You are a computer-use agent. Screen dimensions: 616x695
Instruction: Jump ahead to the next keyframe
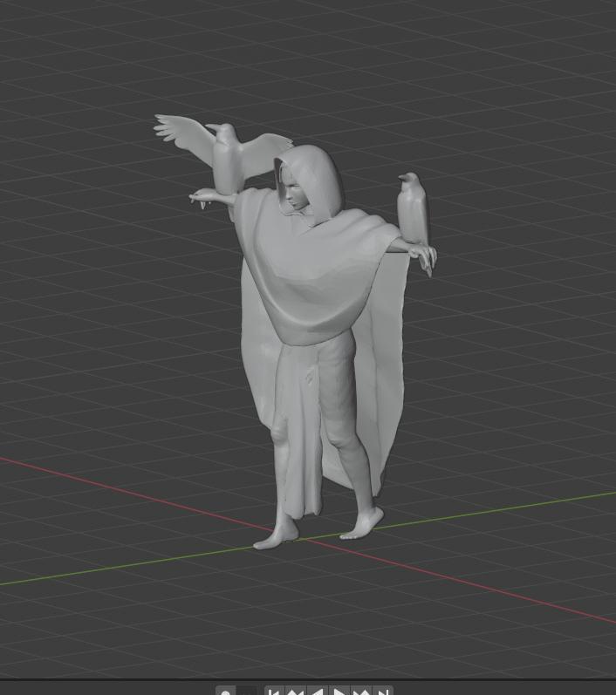coord(360,692)
